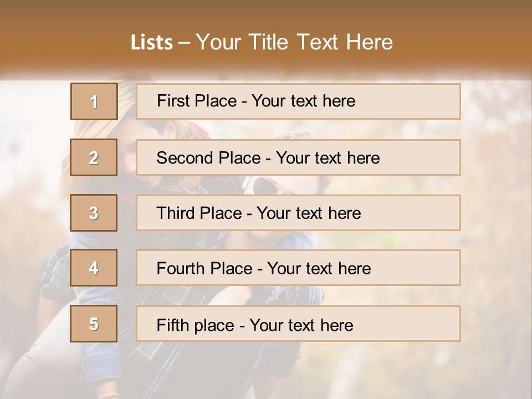
Task: Click the number 1 box
Action: click(x=94, y=101)
